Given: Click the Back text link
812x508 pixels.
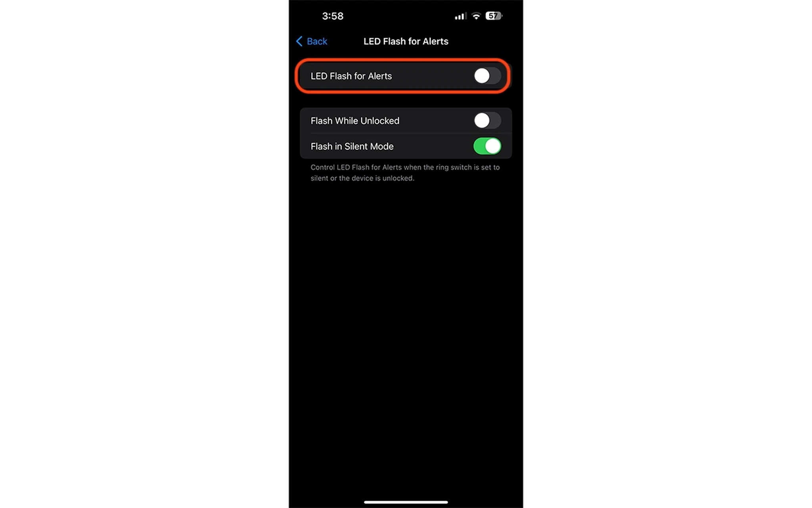Looking at the screenshot, I should (317, 41).
